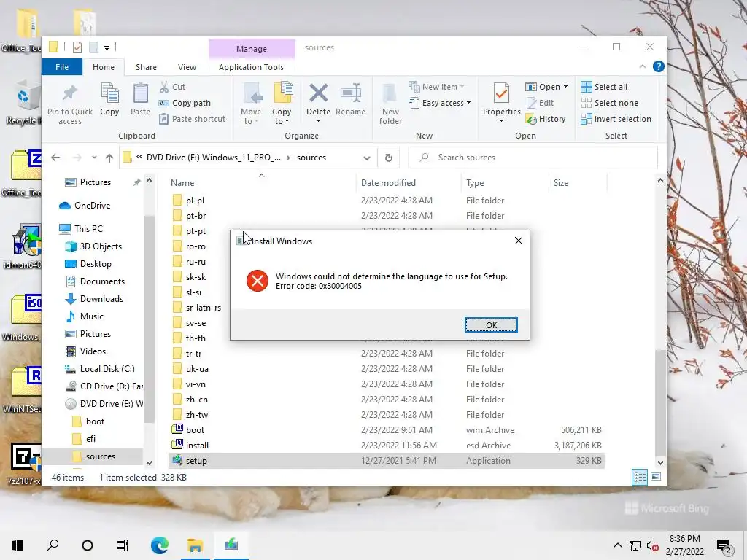Image resolution: width=747 pixels, height=560 pixels.
Task: Open the Windows Start menu
Action: click(18, 545)
